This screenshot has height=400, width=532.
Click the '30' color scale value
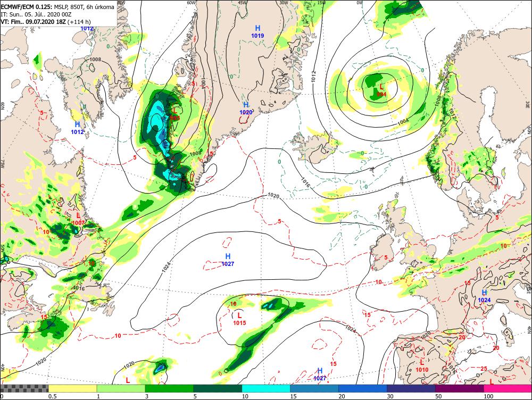click(390, 396)
